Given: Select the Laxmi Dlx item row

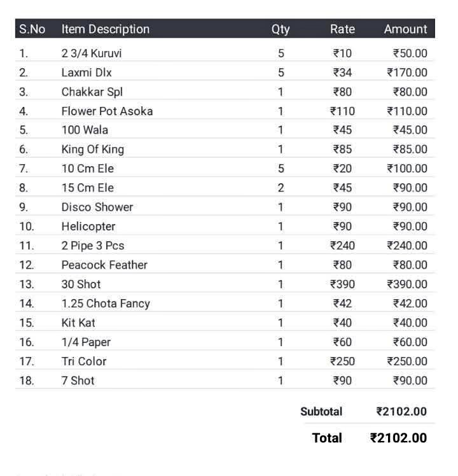Looking at the screenshot, I should pyautogui.click(x=87, y=73).
